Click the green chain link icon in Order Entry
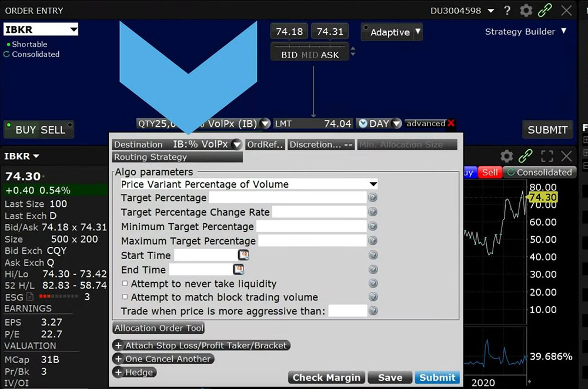 [545, 11]
